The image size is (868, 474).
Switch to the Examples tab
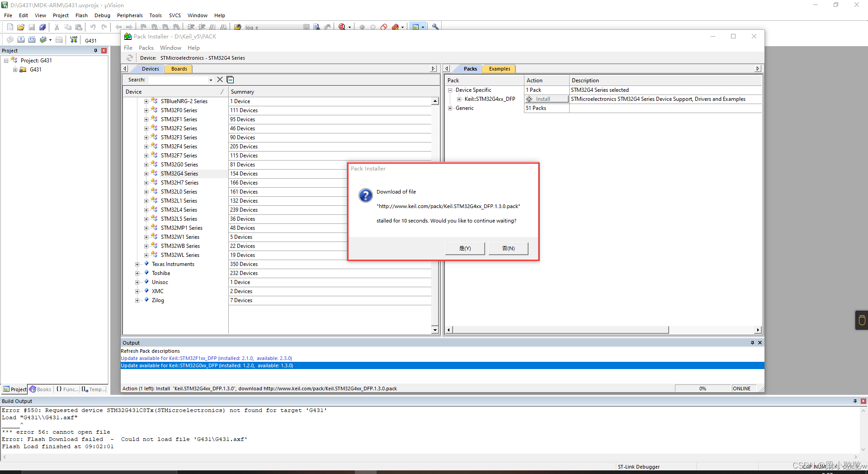click(x=500, y=69)
